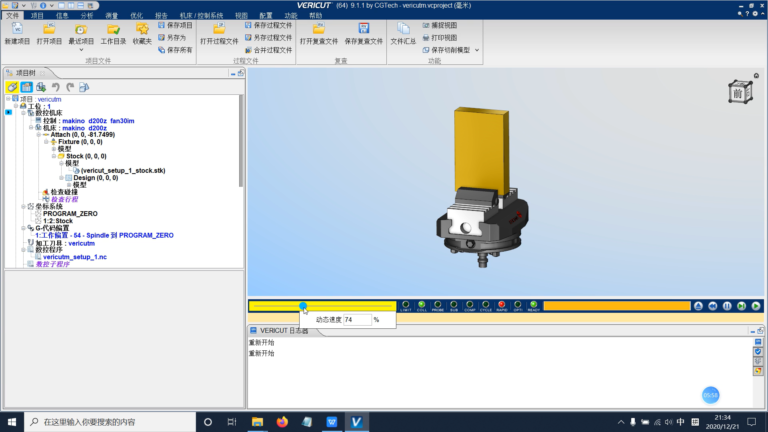Collapse the 项目 : vericutm root node
This screenshot has width=768, height=432.
coord(8,99)
